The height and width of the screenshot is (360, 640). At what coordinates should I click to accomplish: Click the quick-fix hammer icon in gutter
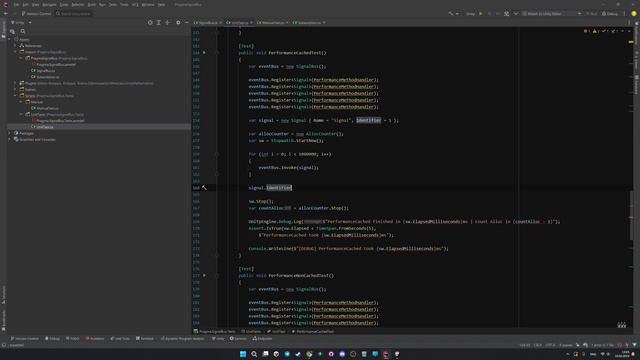(x=204, y=188)
